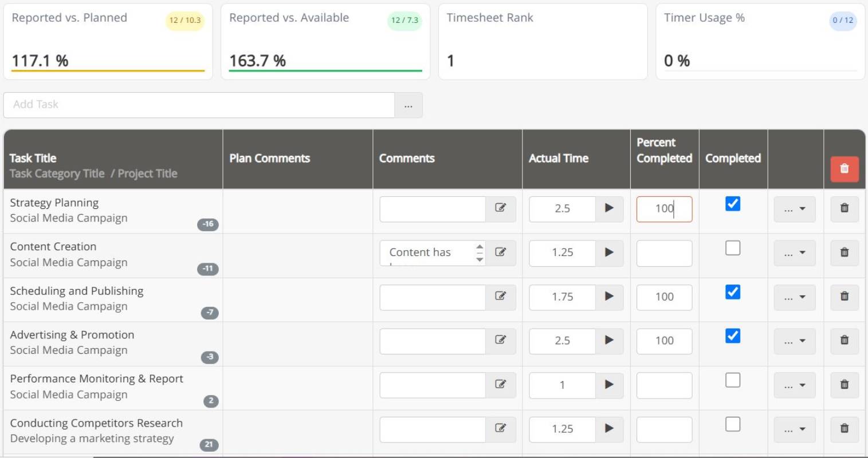Image resolution: width=868 pixels, height=458 pixels.
Task: Delete the Performance Monitoring & Report task
Action: (844, 385)
